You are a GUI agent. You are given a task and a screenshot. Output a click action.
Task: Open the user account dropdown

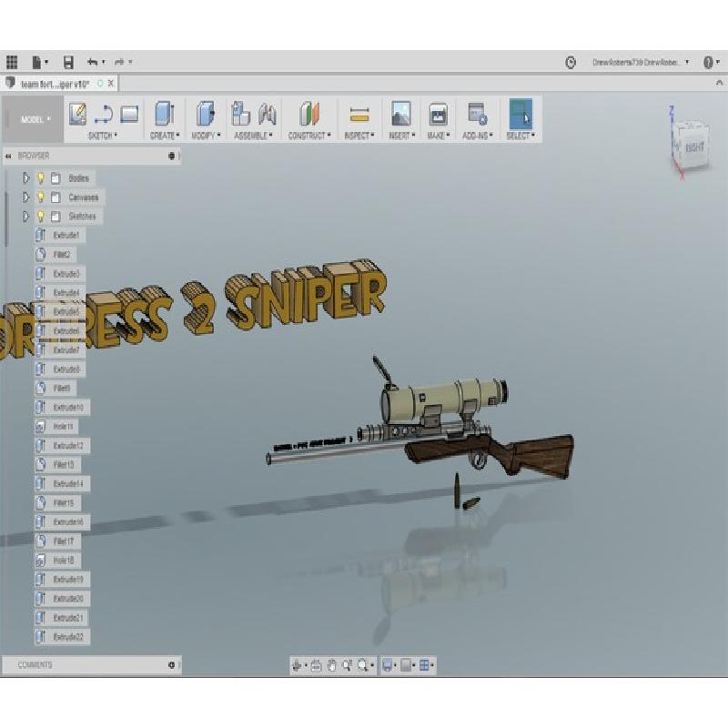click(x=641, y=62)
